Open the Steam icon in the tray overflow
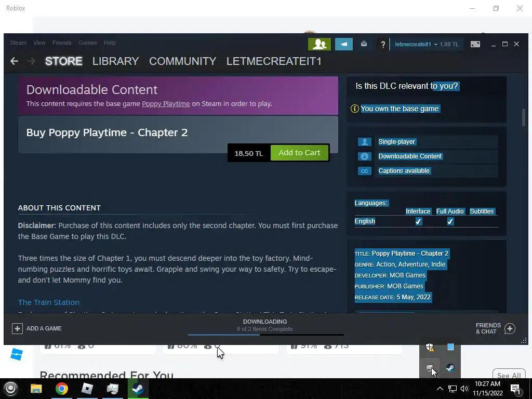Screen dimensions: 532x399 (450, 367)
